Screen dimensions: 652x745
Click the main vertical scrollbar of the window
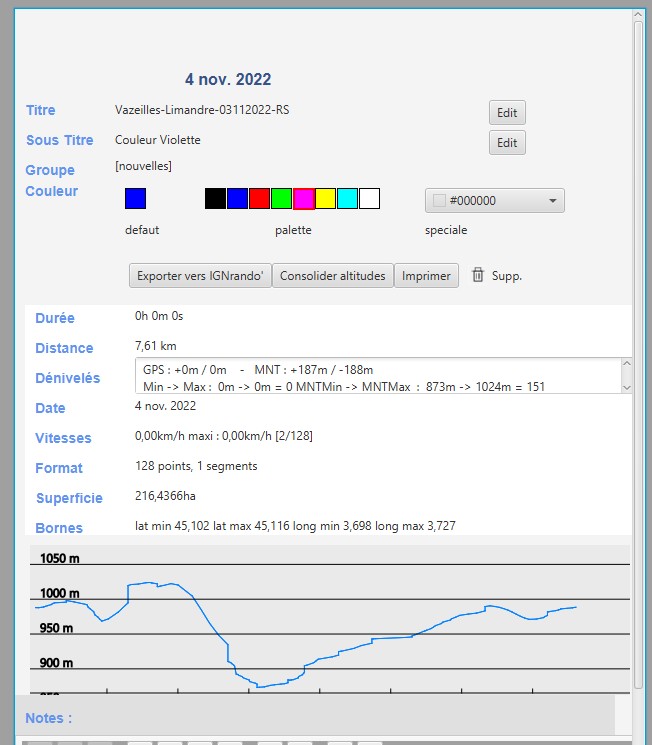click(x=638, y=350)
